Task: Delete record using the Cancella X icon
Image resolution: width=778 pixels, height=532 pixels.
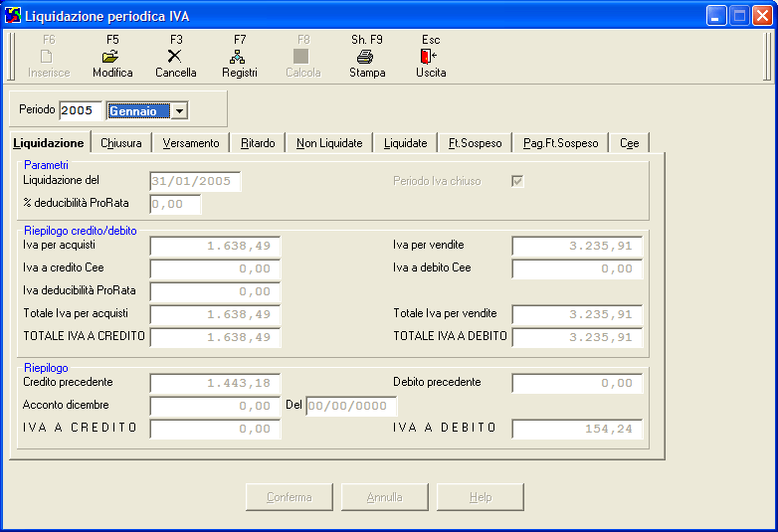Action: (x=175, y=56)
